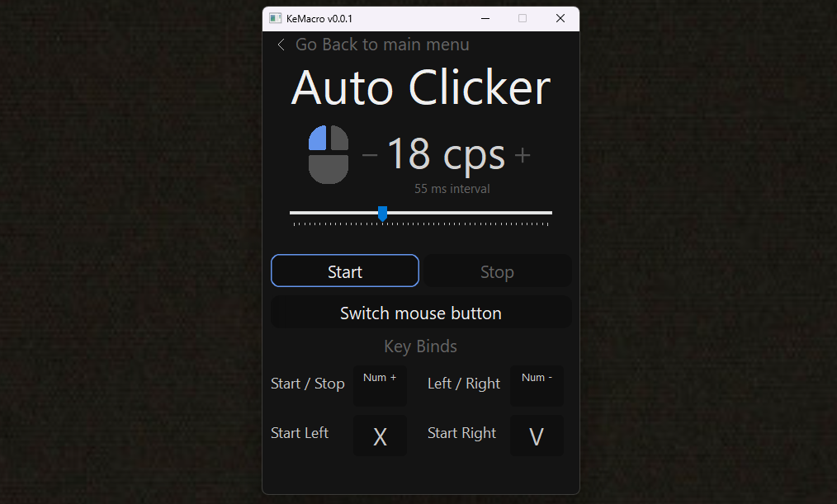
Task: Click the blue cps slider thumb
Action: point(382,213)
